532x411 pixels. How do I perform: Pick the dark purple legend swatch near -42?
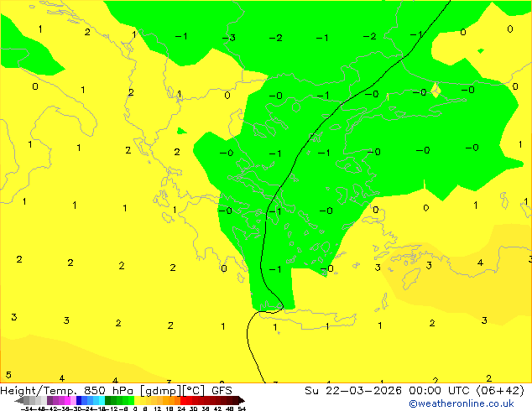pos(50,400)
